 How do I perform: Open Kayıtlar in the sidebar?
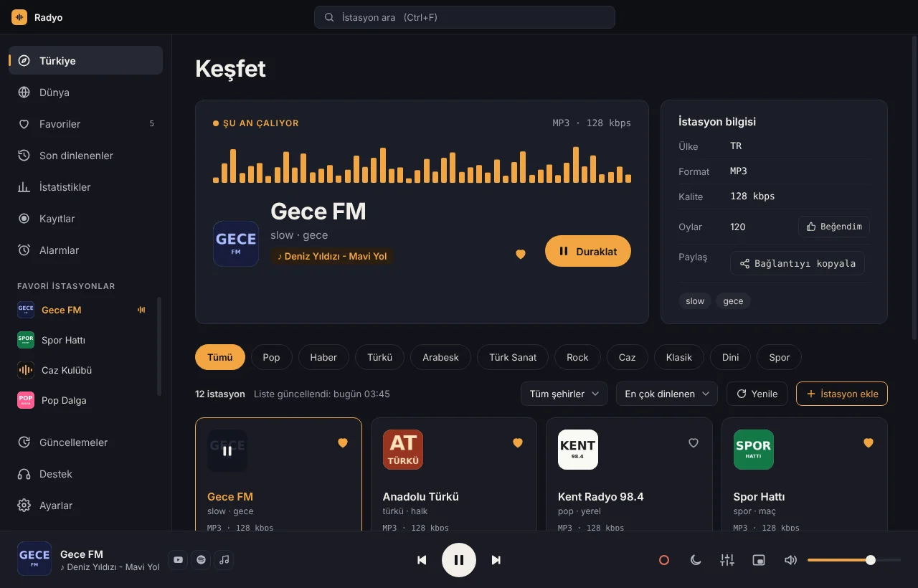[x=85, y=219]
